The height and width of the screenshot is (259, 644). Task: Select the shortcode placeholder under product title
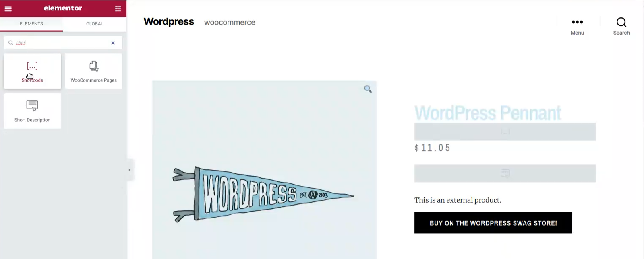505,132
